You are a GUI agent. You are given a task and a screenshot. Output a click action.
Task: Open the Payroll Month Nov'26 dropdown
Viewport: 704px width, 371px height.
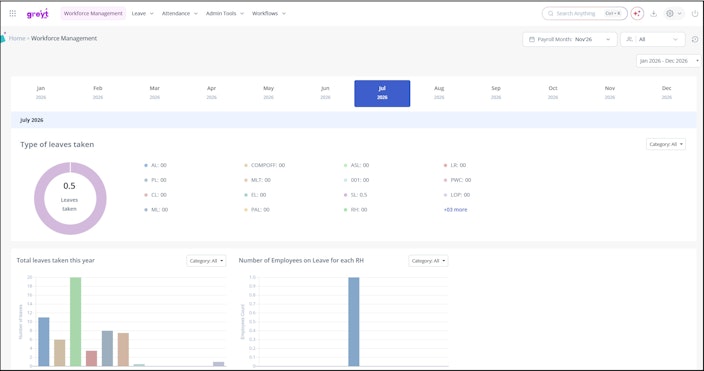click(570, 40)
